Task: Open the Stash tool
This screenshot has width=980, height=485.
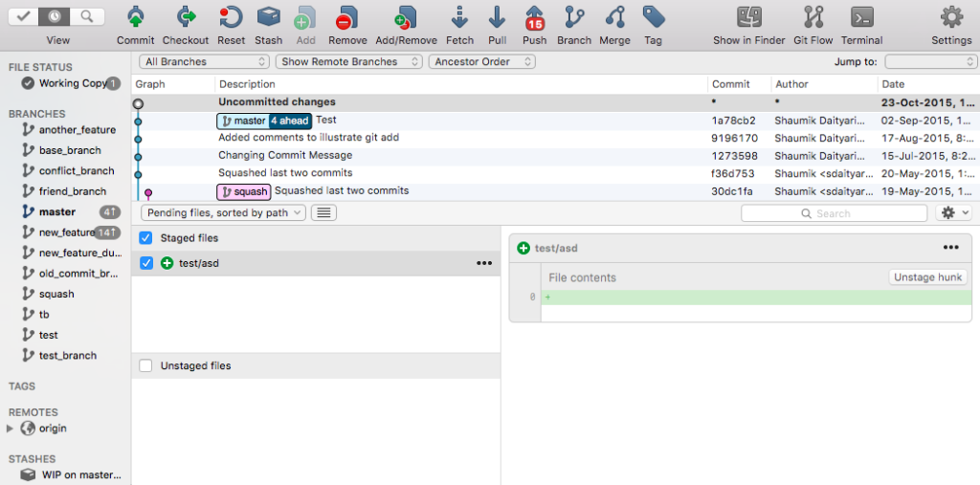Action: (269, 18)
